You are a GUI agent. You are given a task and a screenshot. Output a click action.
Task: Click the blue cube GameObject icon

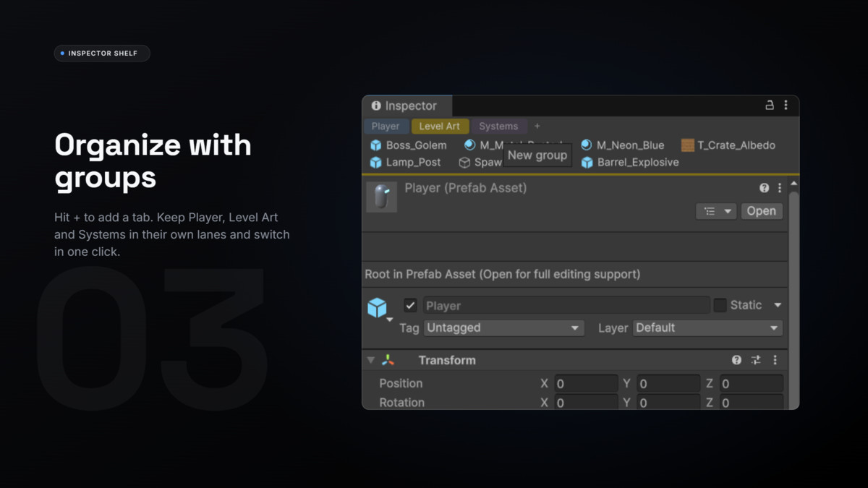(x=377, y=307)
